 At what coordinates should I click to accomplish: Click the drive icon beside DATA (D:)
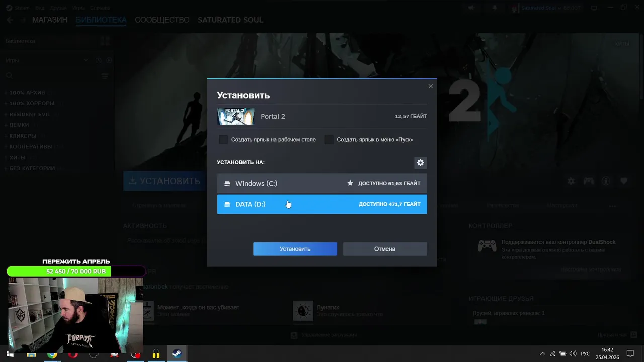[227, 204]
